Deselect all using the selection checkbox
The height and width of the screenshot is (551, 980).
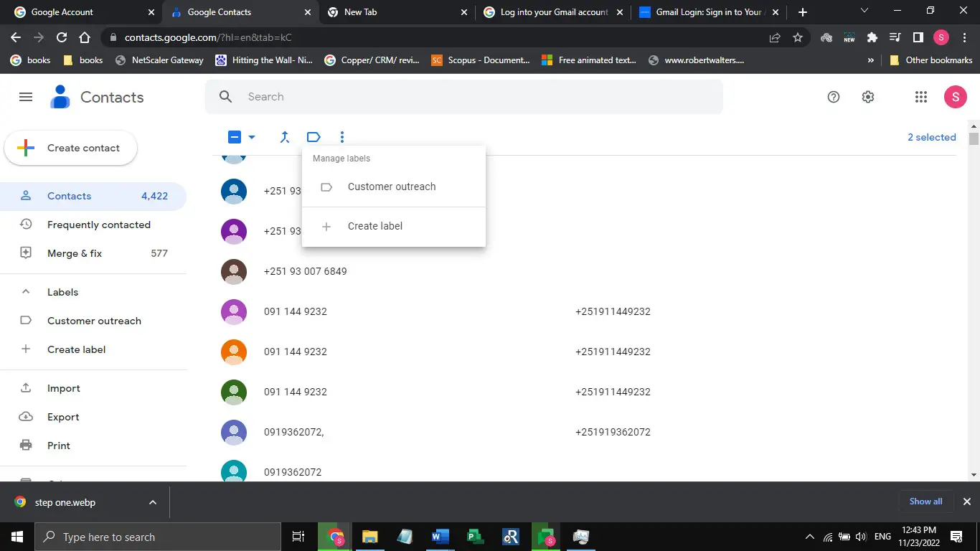(x=235, y=137)
